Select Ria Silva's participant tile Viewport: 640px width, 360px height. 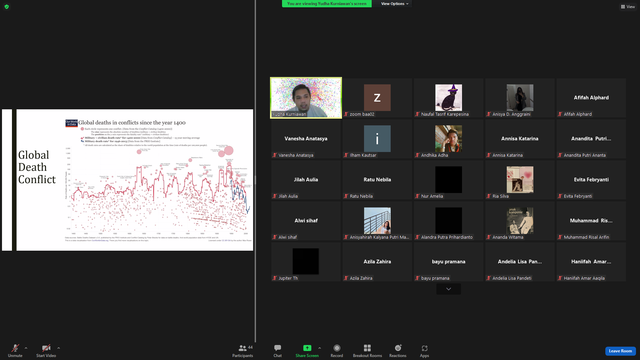(520, 180)
